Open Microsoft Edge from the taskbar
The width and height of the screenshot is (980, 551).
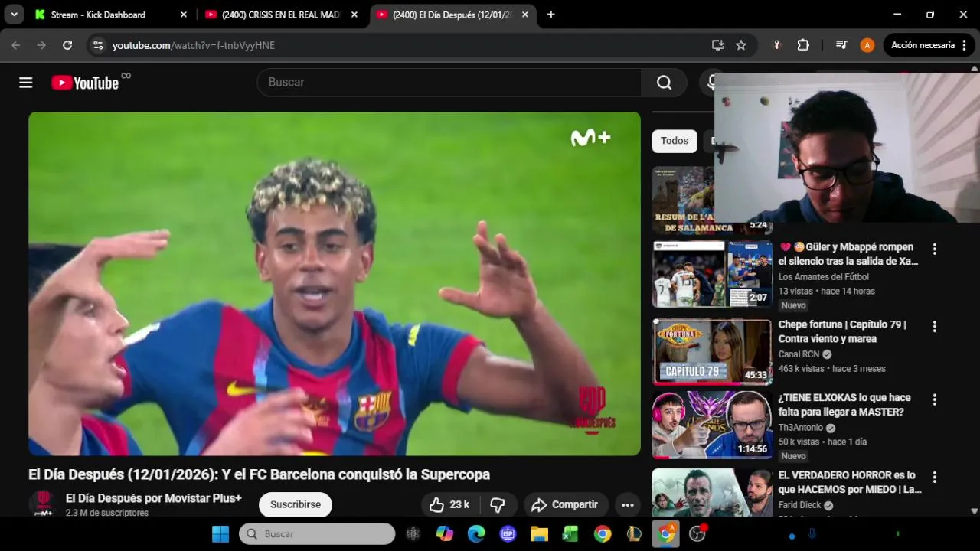tap(476, 533)
